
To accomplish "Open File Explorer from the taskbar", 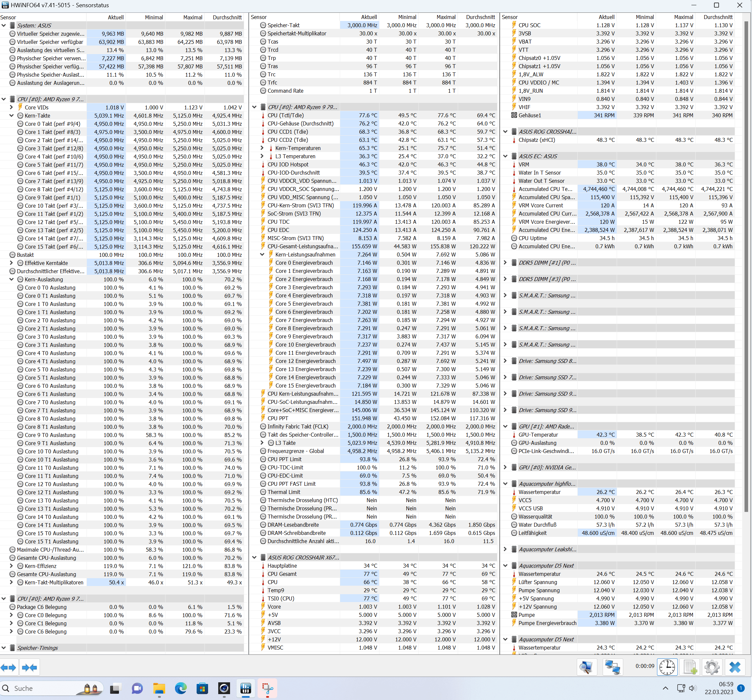I will (x=159, y=688).
